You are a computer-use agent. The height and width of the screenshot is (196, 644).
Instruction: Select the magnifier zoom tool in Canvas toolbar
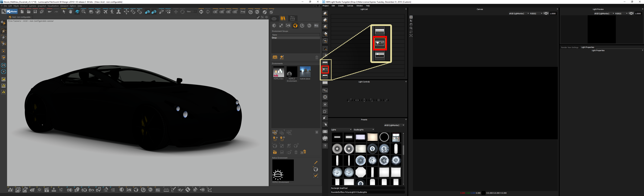[x=411, y=28]
